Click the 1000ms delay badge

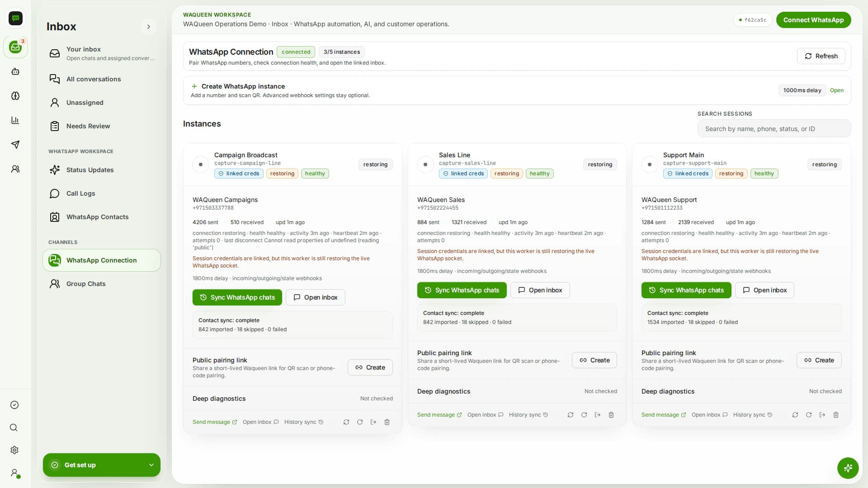[x=802, y=90]
